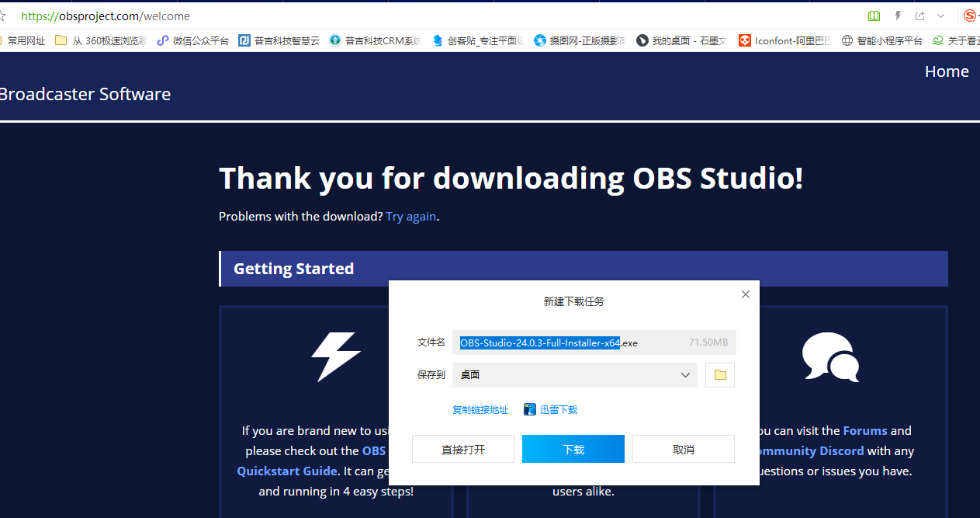Open the 微信公众平台 bookmark
The height and width of the screenshot is (518, 980).
pos(193,41)
